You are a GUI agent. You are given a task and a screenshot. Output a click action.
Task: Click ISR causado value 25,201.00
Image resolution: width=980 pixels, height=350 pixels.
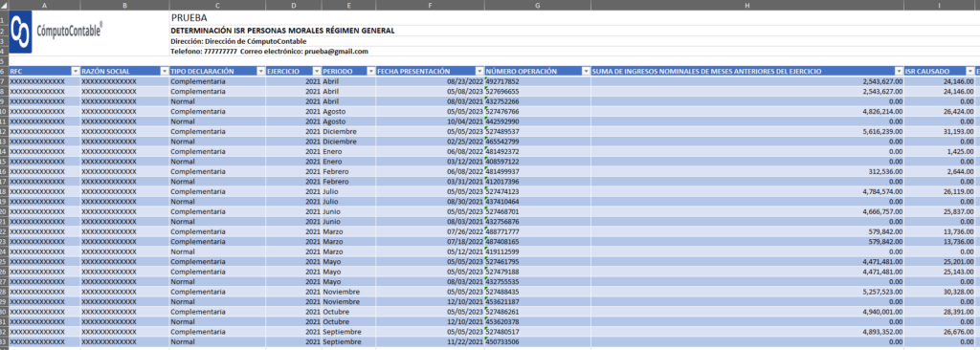(958, 261)
